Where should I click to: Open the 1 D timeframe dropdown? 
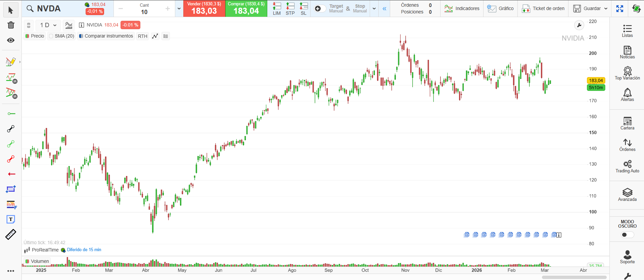48,25
